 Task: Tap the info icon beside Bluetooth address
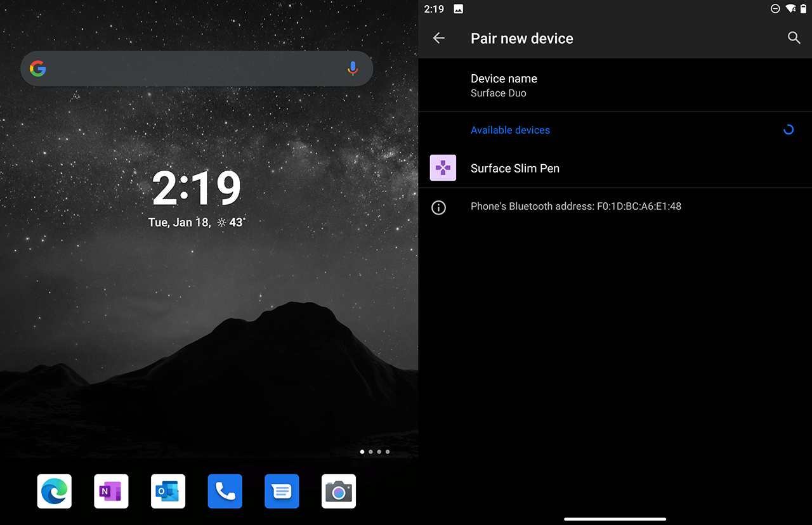438,207
